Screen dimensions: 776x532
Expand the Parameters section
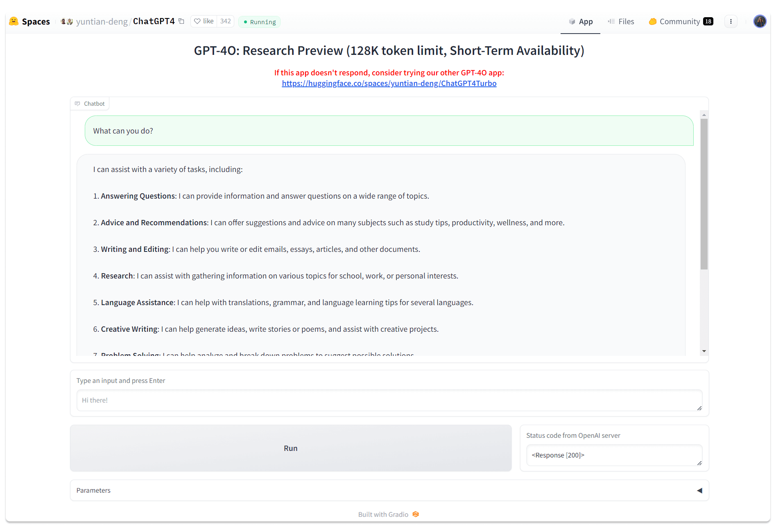click(x=699, y=490)
